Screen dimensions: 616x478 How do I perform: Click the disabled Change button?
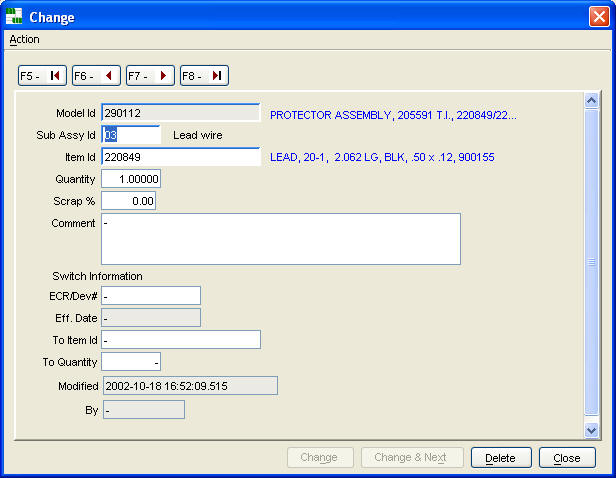click(x=320, y=458)
